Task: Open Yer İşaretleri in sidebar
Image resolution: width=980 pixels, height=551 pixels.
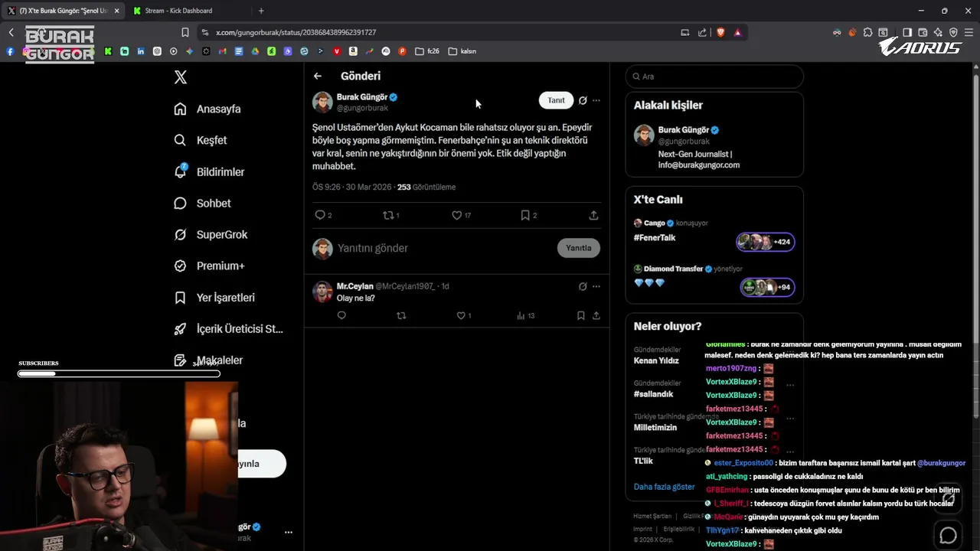Action: [x=214, y=297]
